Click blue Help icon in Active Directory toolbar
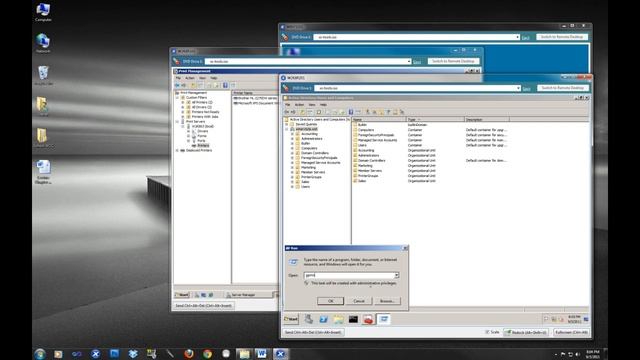This screenshot has height=360, width=640. (x=351, y=112)
